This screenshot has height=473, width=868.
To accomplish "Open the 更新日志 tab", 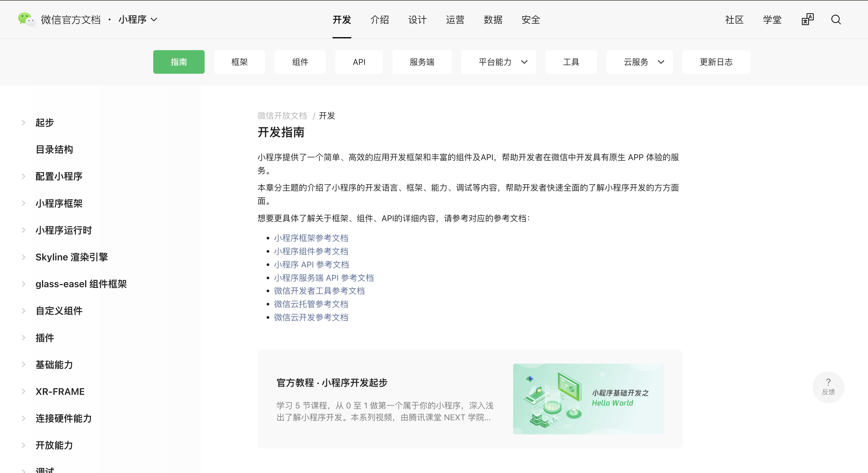I will 716,62.
